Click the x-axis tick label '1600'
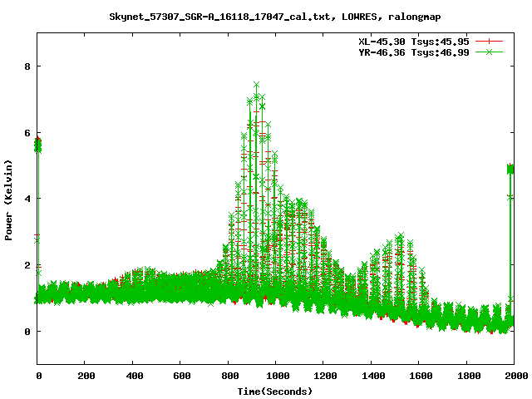Screen dimensions: 532x399 (421, 376)
